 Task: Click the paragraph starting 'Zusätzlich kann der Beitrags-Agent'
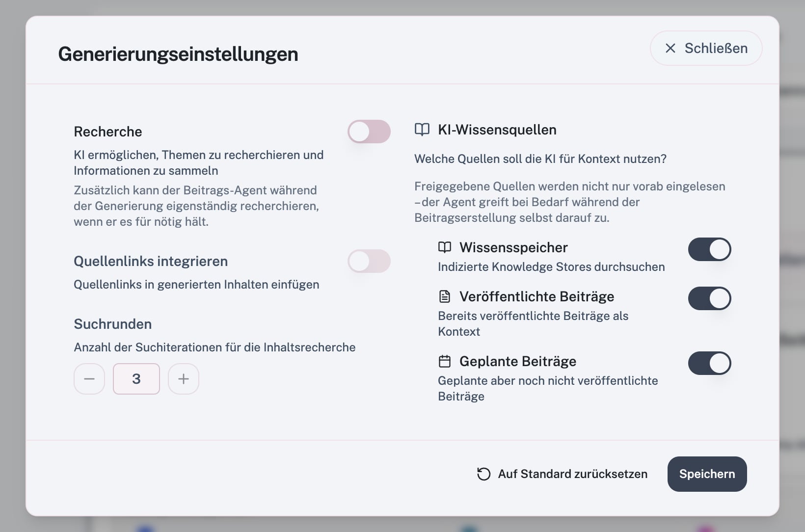click(196, 206)
